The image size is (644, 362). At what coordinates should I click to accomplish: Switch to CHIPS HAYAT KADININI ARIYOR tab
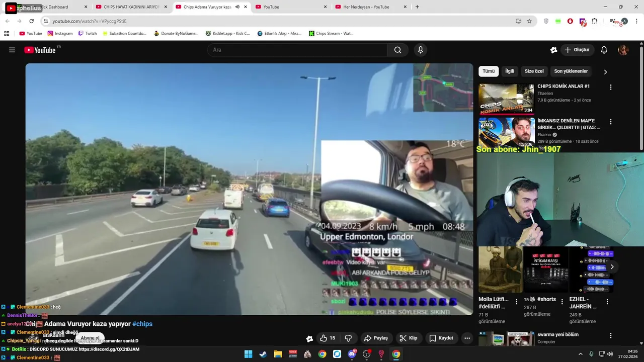pos(131,7)
